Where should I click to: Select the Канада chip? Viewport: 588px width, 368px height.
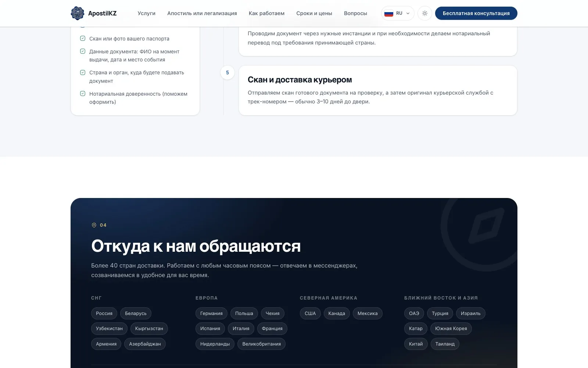tap(337, 313)
